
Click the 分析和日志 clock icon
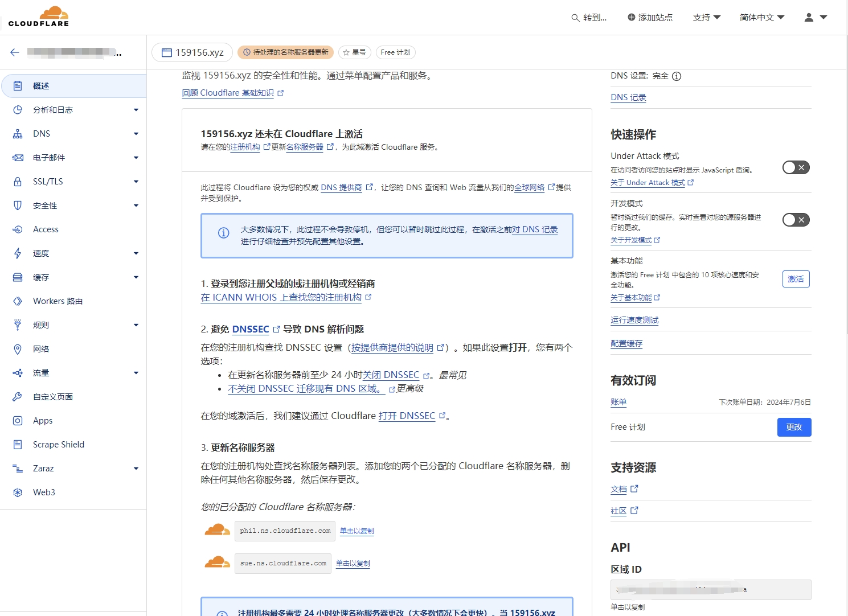click(18, 110)
